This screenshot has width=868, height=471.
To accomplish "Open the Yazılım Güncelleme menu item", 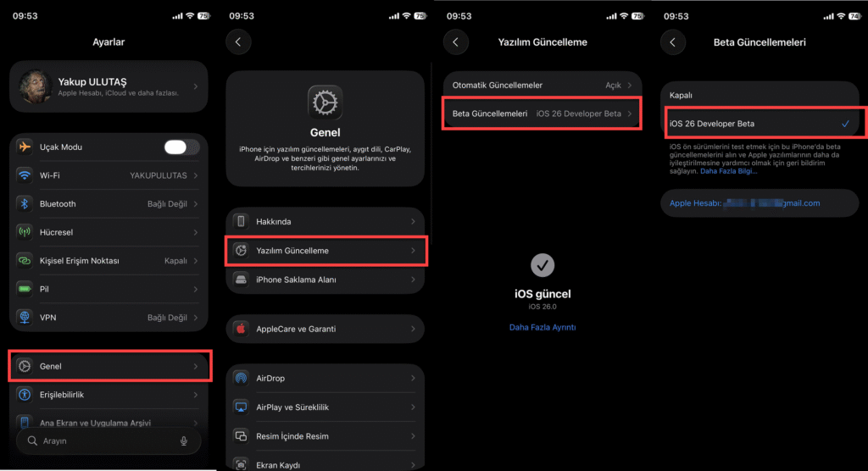I will pos(325,251).
